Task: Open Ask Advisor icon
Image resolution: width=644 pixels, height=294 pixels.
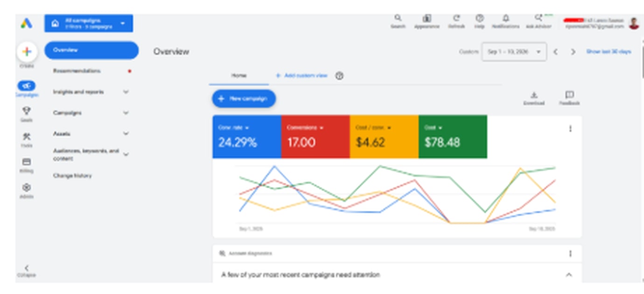Action: (539, 18)
